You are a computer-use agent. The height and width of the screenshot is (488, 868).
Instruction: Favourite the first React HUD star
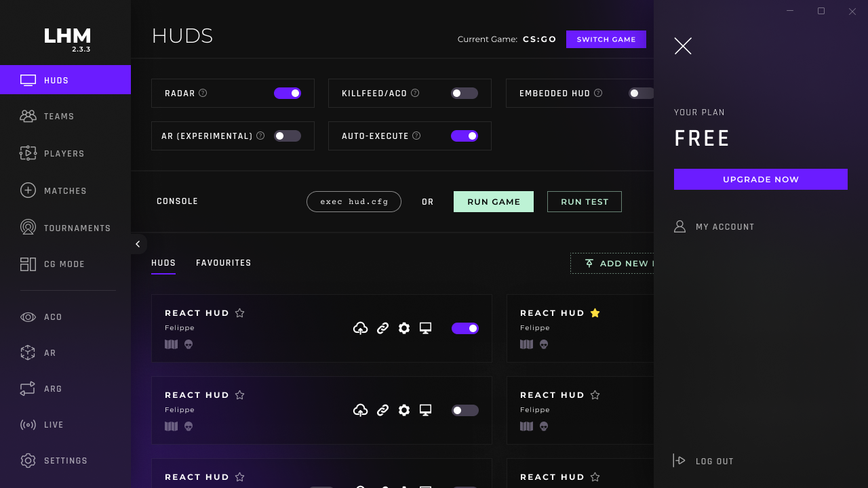[x=239, y=313]
